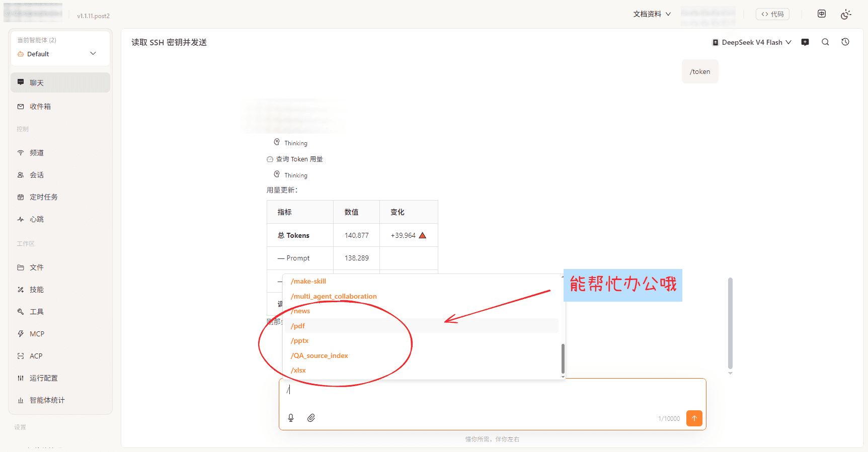The image size is (868, 452).
Task: Open 心跳 heartbeat page
Action: tap(60, 219)
